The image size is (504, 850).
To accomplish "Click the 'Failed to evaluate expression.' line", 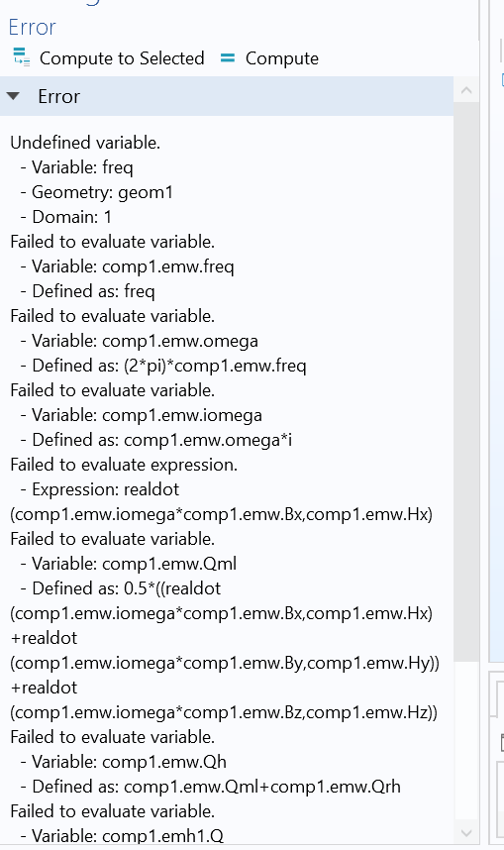I will [124, 465].
